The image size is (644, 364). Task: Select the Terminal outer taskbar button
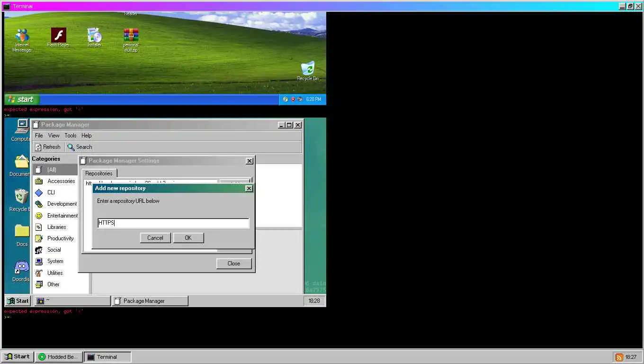click(107, 357)
